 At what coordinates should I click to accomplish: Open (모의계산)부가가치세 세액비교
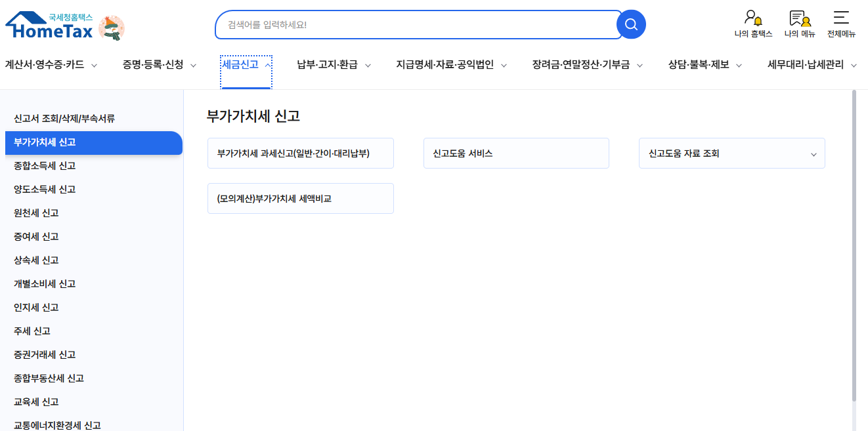click(300, 198)
